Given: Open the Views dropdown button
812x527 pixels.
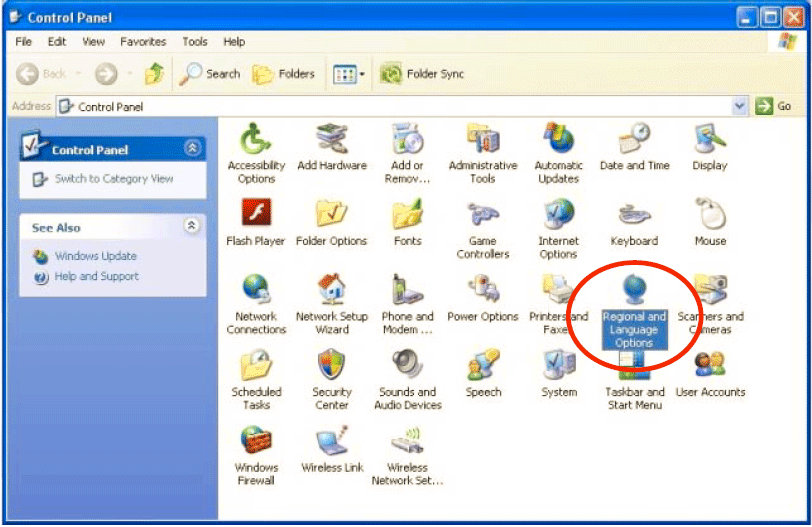Looking at the screenshot, I should point(349,75).
